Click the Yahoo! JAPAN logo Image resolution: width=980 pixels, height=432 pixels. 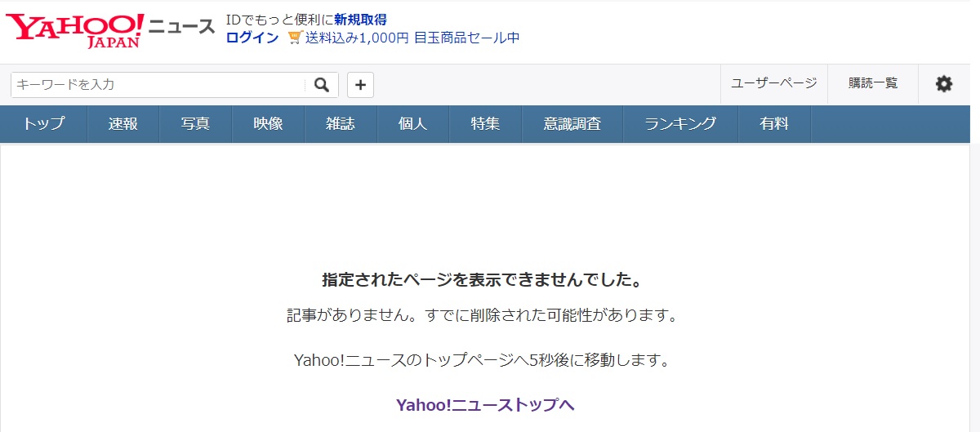75,30
